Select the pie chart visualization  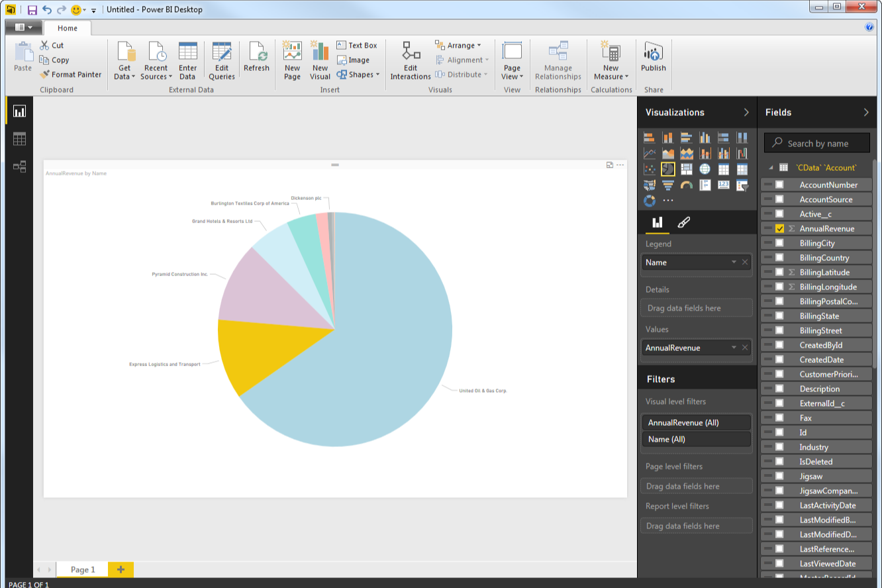coord(668,170)
